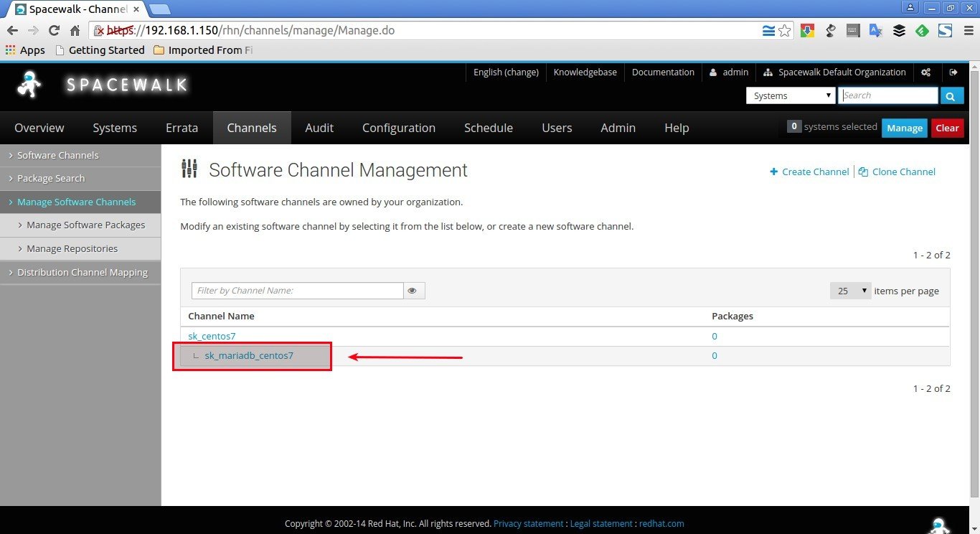Click Create Channel link

click(x=809, y=172)
